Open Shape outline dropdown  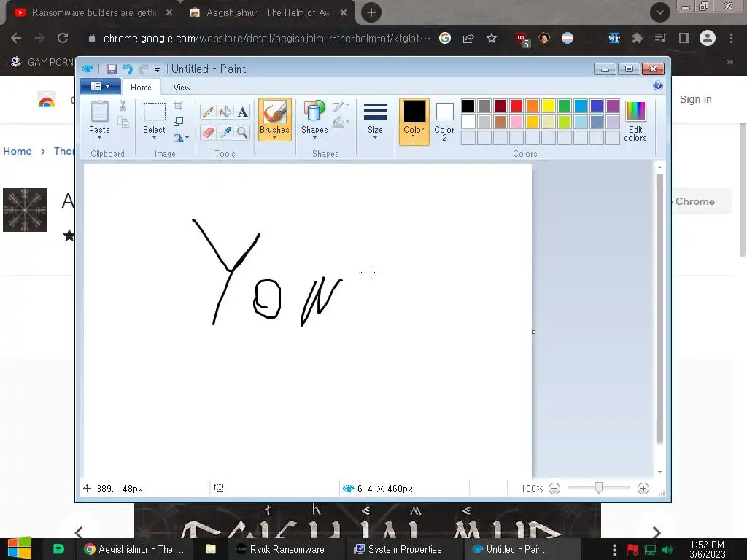pos(341,106)
